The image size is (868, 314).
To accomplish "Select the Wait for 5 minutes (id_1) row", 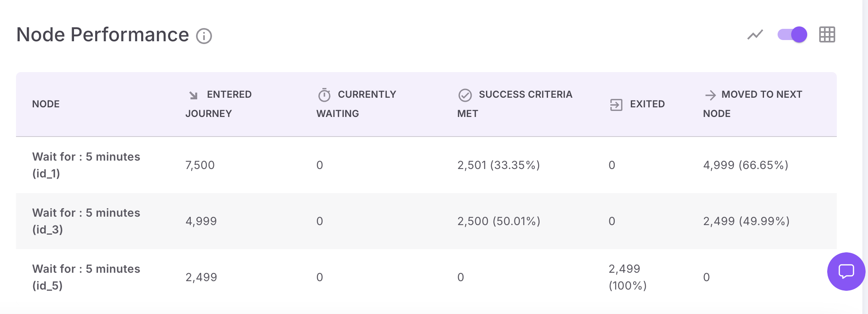I will coord(86,165).
